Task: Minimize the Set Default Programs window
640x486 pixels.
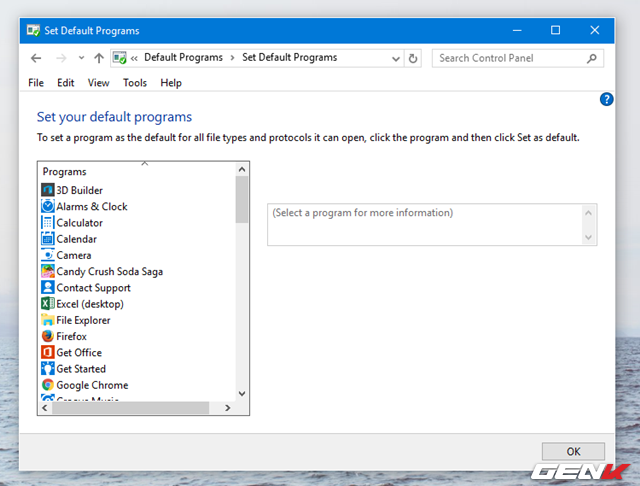Action: tap(517, 30)
